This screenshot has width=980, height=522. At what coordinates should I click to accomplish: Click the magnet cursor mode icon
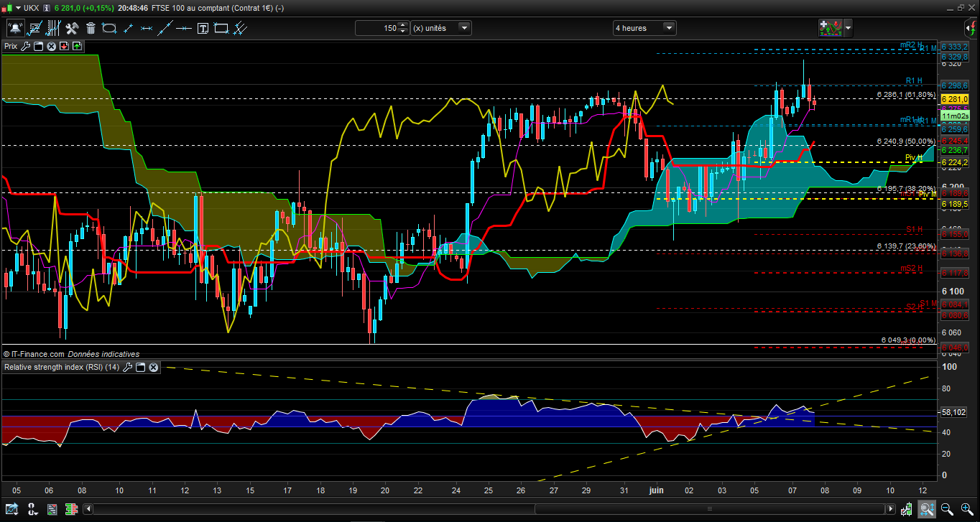click(x=32, y=510)
